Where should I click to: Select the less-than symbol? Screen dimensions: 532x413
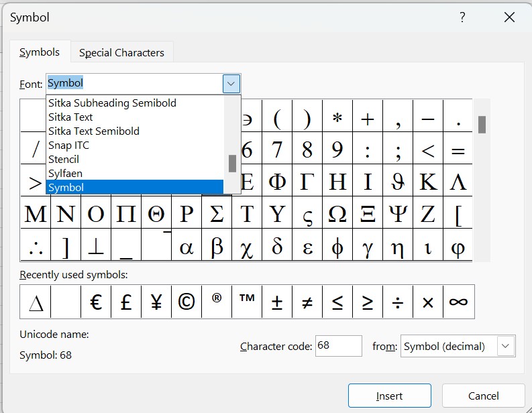tap(428, 148)
